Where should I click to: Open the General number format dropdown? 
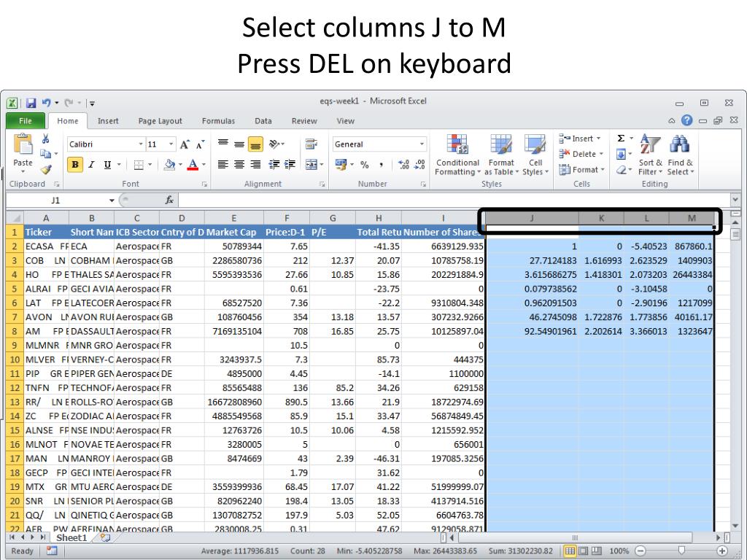(x=422, y=144)
